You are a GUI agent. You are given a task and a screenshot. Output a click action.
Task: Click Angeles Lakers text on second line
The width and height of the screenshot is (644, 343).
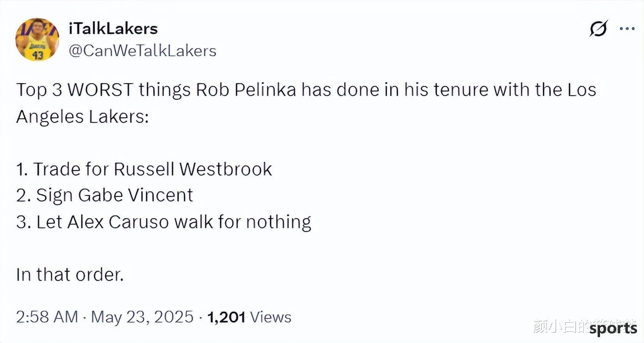click(82, 117)
